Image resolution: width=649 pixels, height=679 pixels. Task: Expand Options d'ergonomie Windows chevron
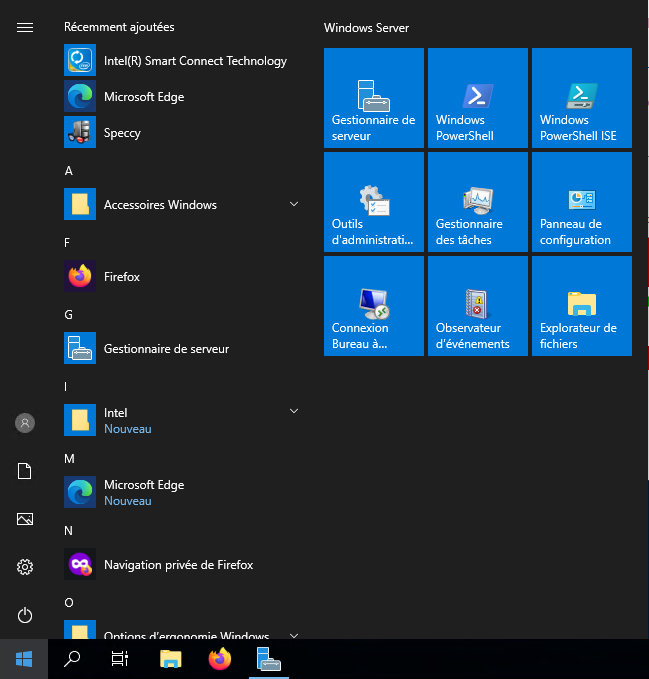tap(294, 635)
